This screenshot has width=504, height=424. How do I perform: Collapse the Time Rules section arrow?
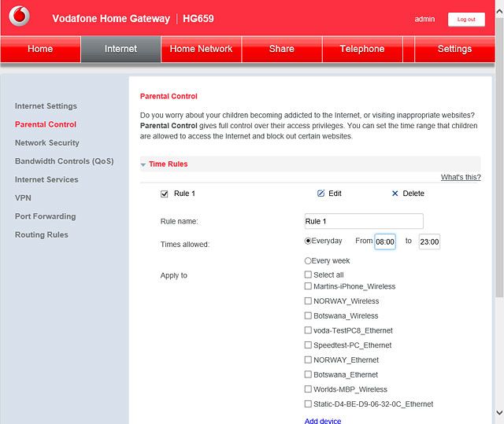[143, 164]
